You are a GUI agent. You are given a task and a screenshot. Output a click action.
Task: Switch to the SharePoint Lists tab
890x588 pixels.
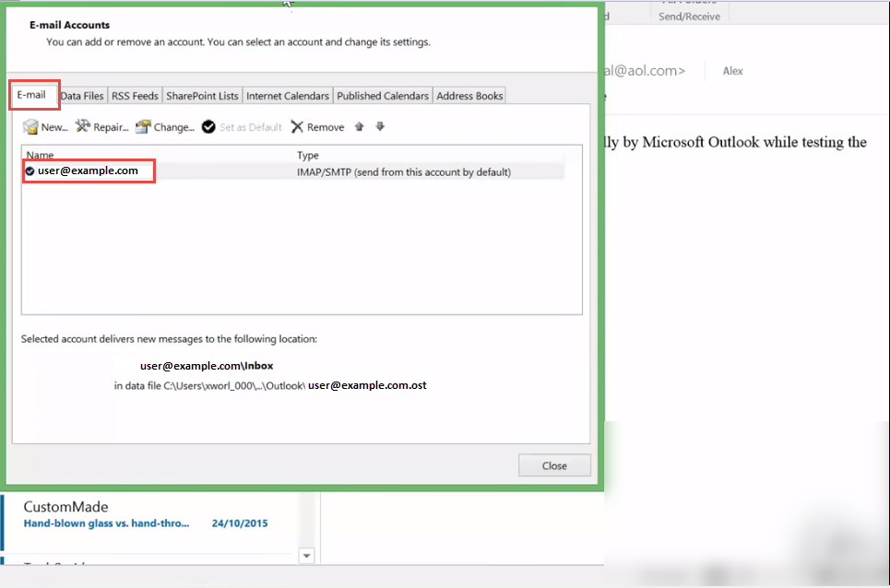click(x=202, y=95)
